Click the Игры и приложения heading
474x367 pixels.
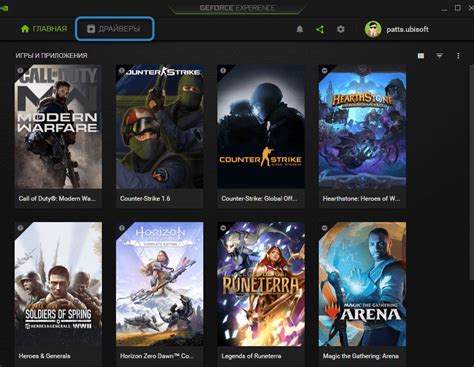click(x=51, y=56)
